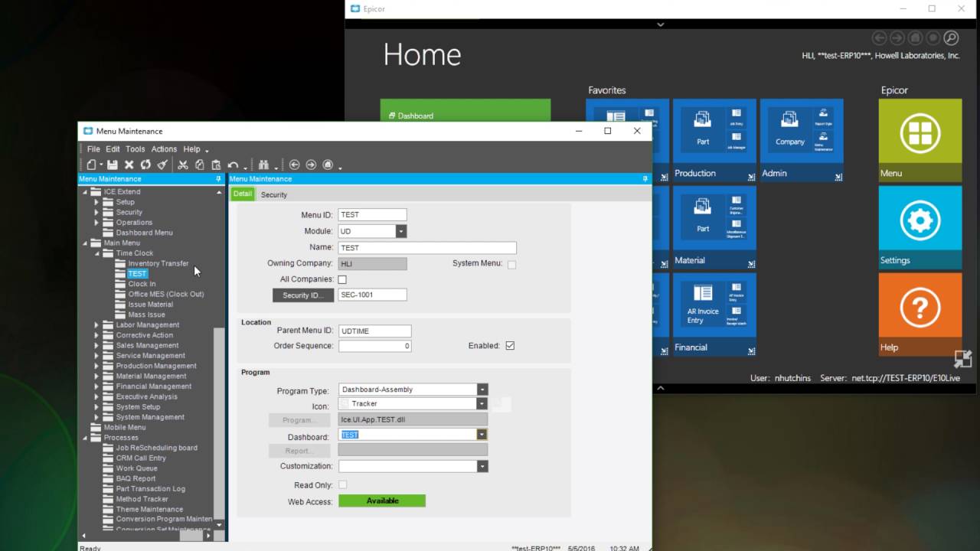Expand the Production group arrow in Epicor Home
Viewport: 980px width, 551px height.
pos(751,177)
